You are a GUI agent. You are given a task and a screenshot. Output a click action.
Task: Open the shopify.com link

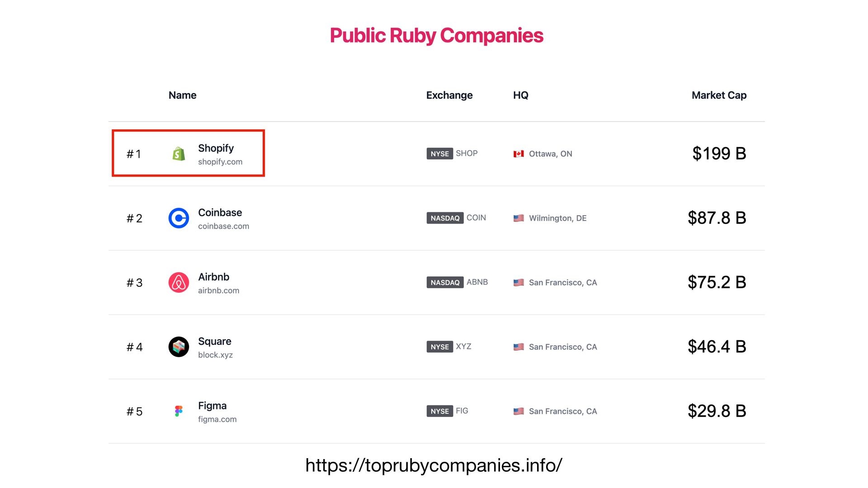(x=220, y=162)
